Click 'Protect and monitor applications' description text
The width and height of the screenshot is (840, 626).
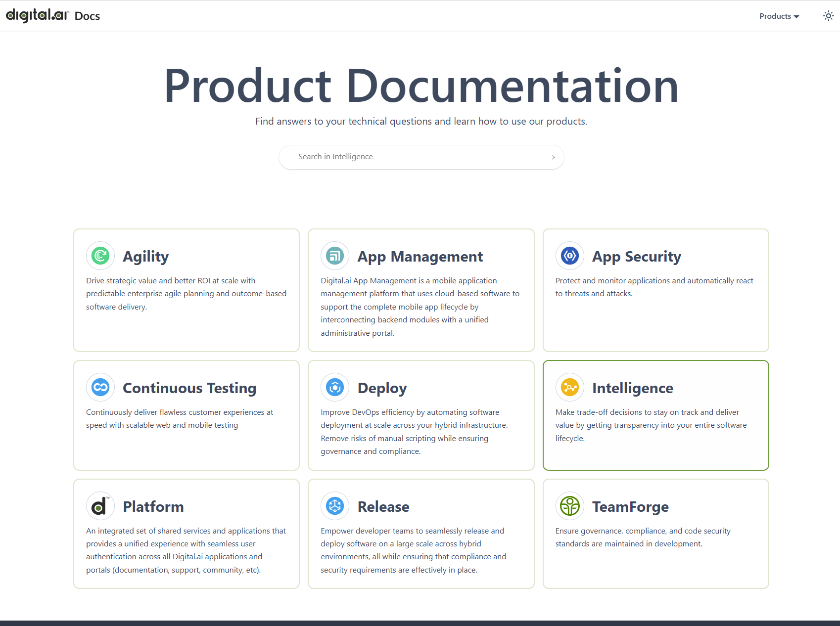(654, 287)
